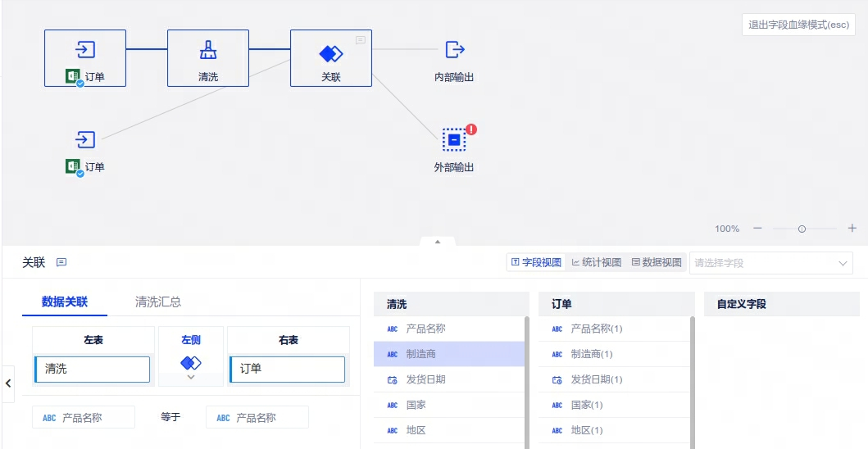Collapse the bottom panel using the up arrow
The image size is (868, 449).
[438, 242]
